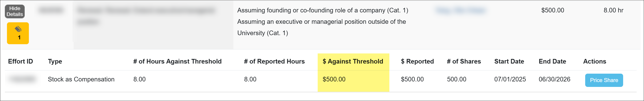Viewport: 644px width, 101px height.
Task: Click the 500.00 shares value
Action: [457, 79]
